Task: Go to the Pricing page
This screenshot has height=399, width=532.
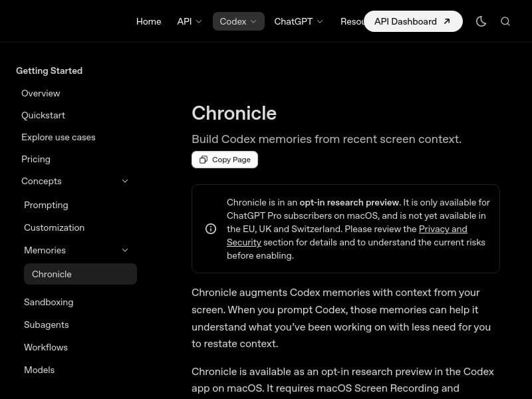Action: (x=36, y=159)
